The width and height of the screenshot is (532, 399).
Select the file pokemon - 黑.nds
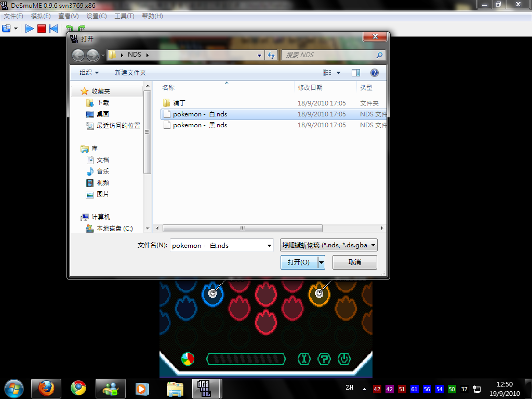273,125
